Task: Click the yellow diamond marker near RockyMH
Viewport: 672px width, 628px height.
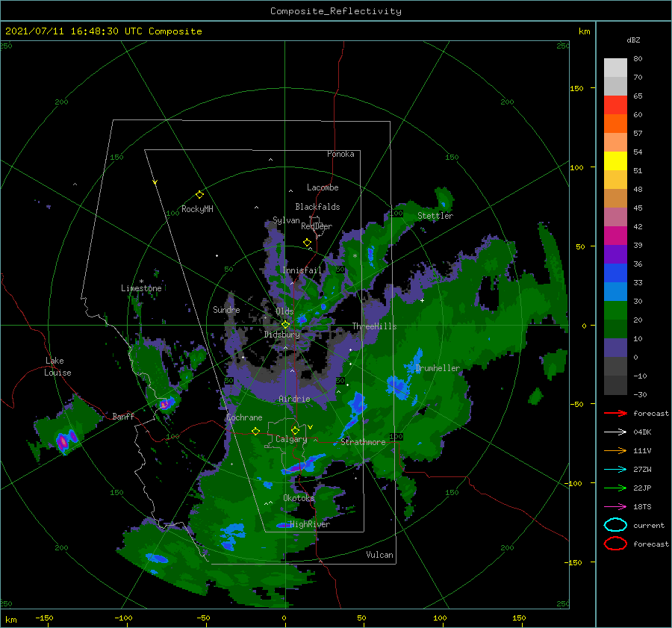Action: click(199, 195)
